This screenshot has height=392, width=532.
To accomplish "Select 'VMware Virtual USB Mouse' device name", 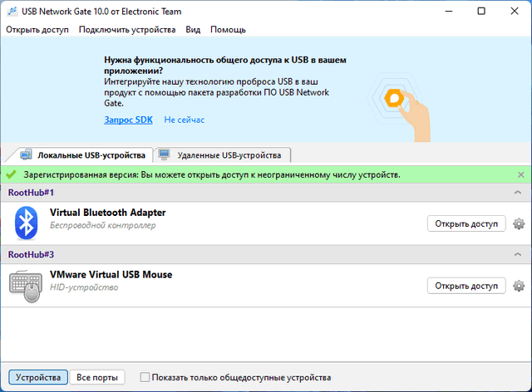I will (x=111, y=275).
